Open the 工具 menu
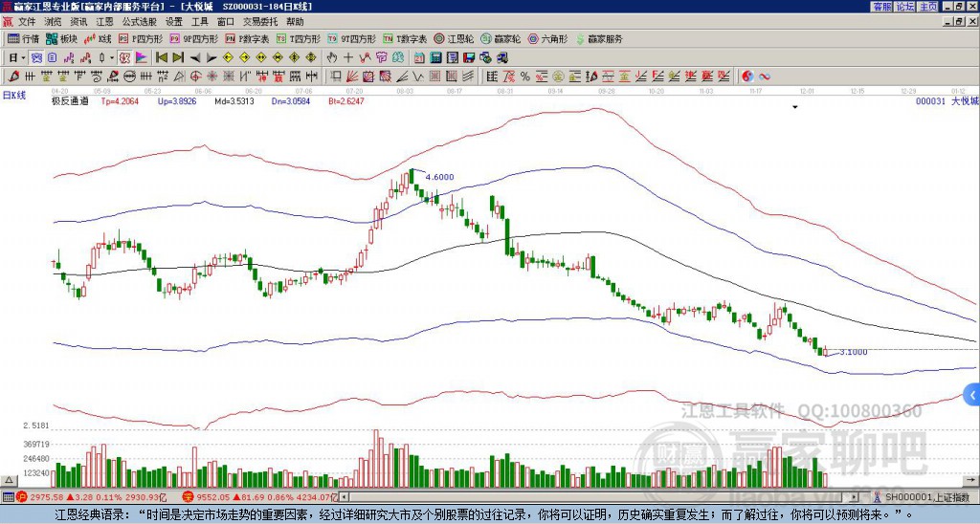 coord(199,22)
